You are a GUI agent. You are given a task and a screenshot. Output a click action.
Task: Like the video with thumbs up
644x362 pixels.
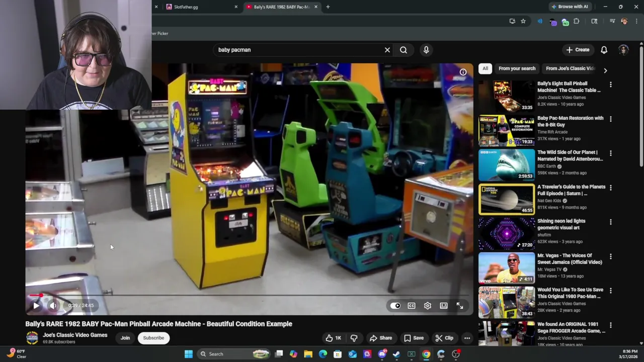tap(334, 338)
